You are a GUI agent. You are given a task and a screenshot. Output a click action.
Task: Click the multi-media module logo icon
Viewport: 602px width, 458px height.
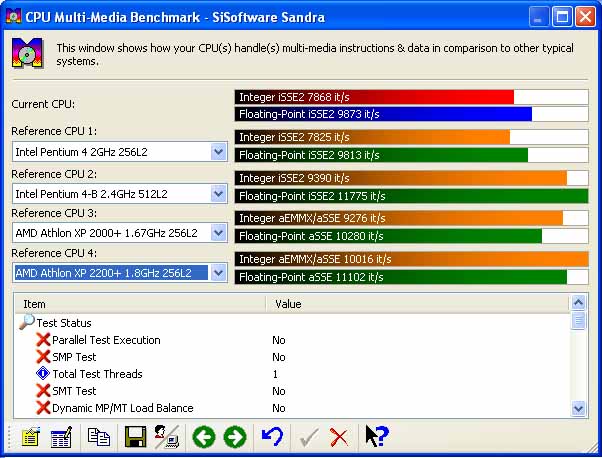pos(27,53)
